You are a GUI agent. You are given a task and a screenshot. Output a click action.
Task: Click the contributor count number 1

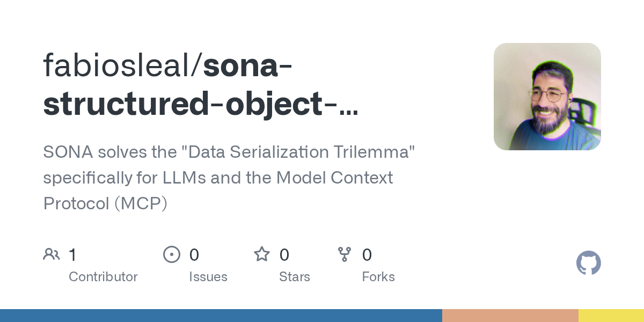73,254
